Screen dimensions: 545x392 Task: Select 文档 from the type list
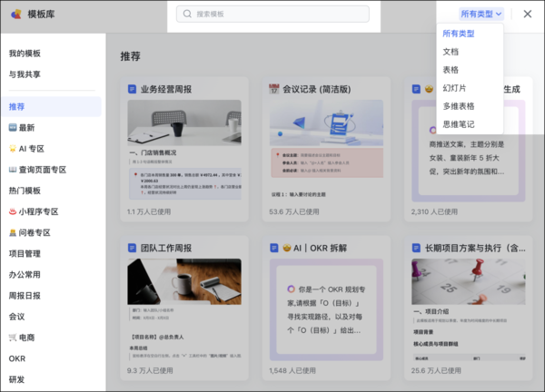coord(451,51)
